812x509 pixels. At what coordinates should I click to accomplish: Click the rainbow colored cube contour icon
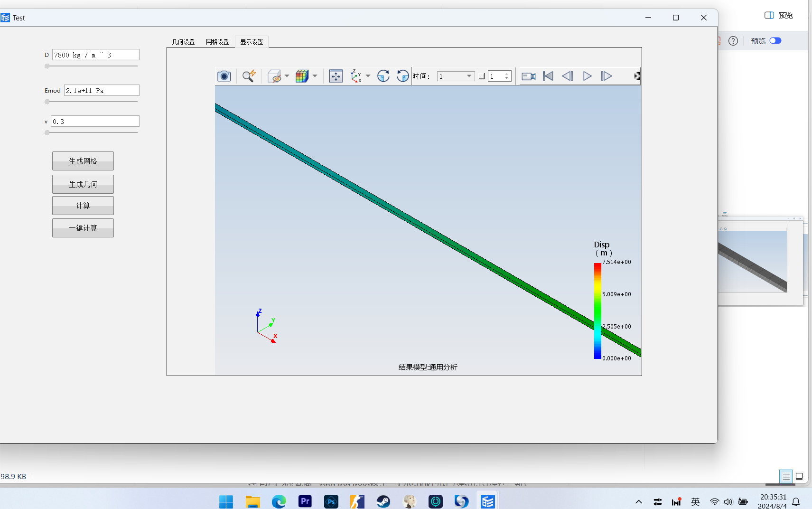point(302,76)
